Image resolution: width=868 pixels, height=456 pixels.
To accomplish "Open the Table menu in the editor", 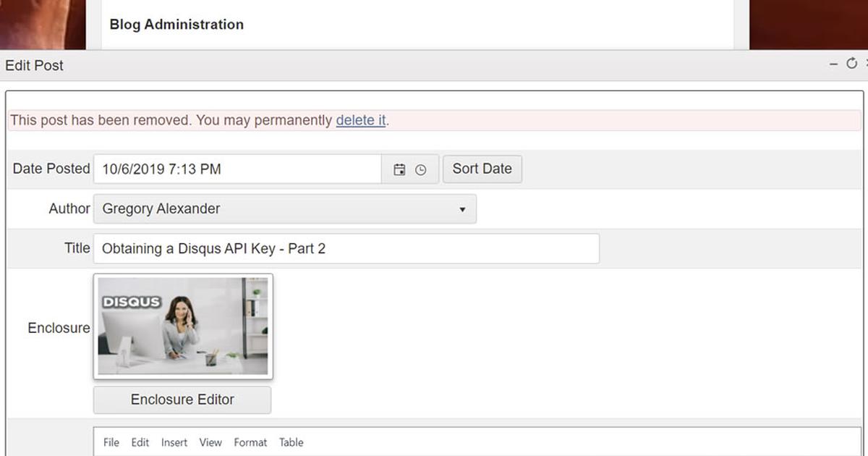I will pyautogui.click(x=292, y=442).
